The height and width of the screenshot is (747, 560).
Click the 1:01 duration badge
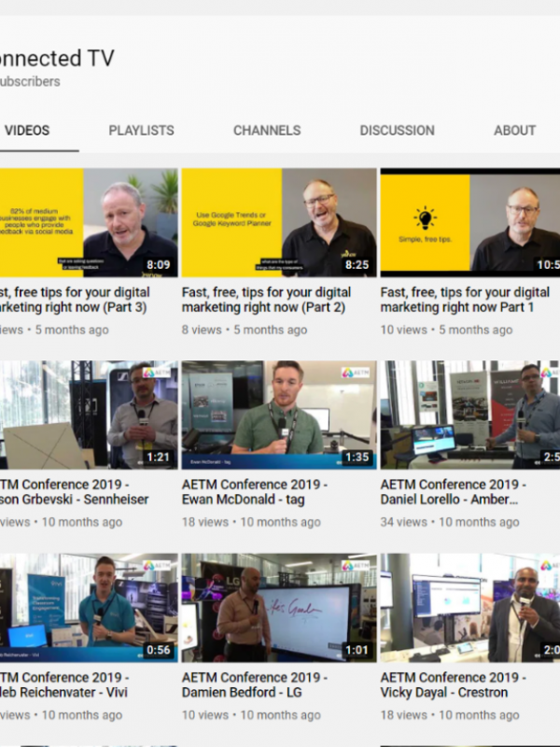[x=357, y=650]
